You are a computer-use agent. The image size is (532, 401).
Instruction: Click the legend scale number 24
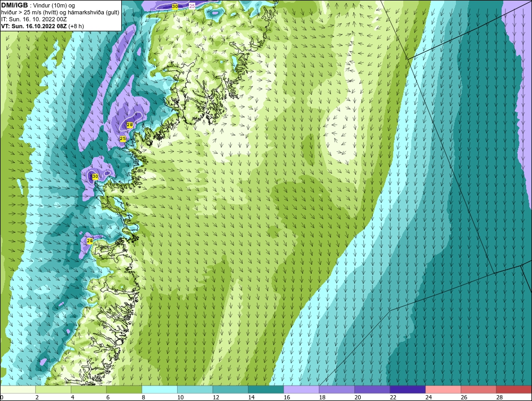point(428,397)
